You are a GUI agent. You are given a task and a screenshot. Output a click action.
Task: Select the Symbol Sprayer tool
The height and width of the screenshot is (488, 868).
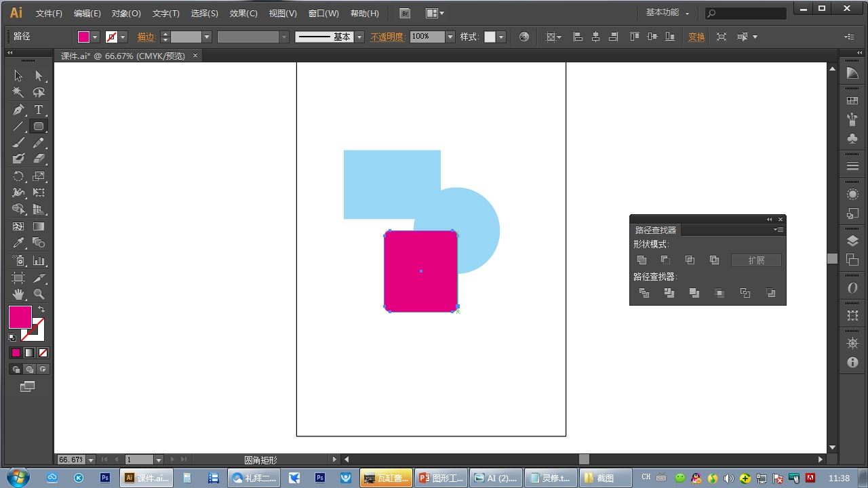click(x=18, y=261)
